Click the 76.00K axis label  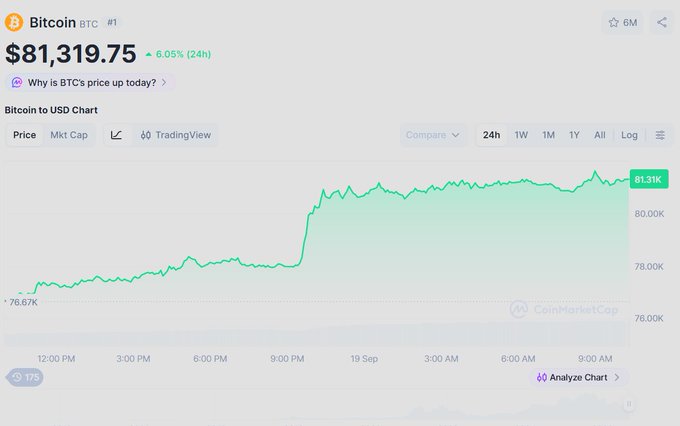(x=649, y=318)
